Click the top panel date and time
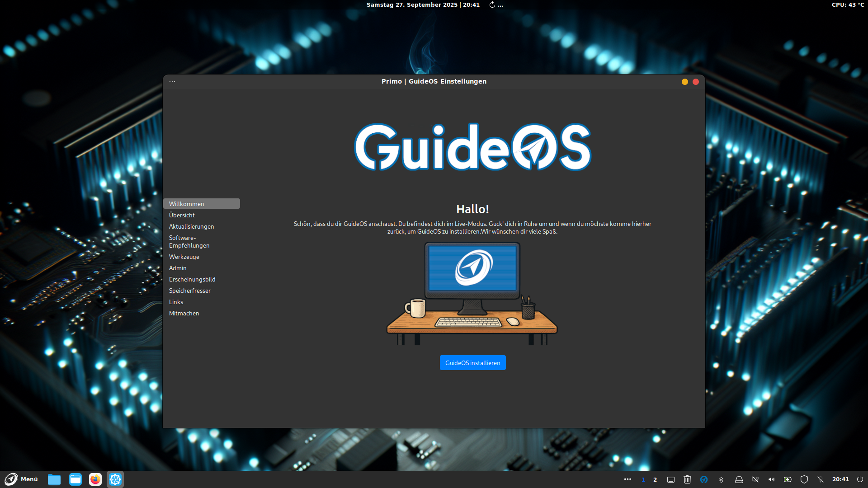Image resolution: width=868 pixels, height=488 pixels. 423,5
